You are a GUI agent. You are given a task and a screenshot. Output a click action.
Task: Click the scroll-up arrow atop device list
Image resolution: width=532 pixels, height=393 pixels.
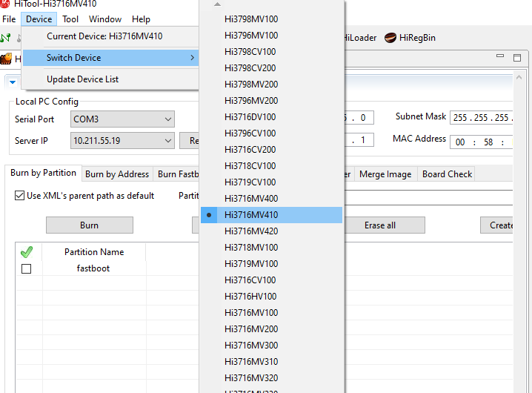pyautogui.click(x=217, y=4)
